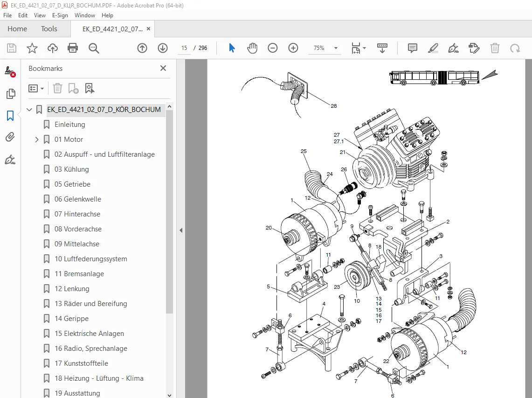Open the 12 Lenkung bookmark
The height and width of the screenshot is (398, 532).
pyautogui.click(x=72, y=289)
